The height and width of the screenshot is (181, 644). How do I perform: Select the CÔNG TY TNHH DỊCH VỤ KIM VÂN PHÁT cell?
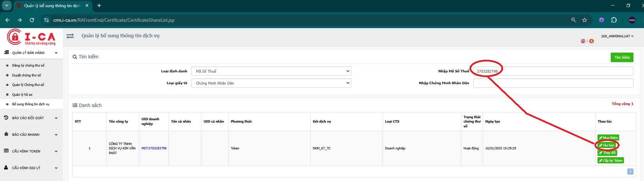122,148
